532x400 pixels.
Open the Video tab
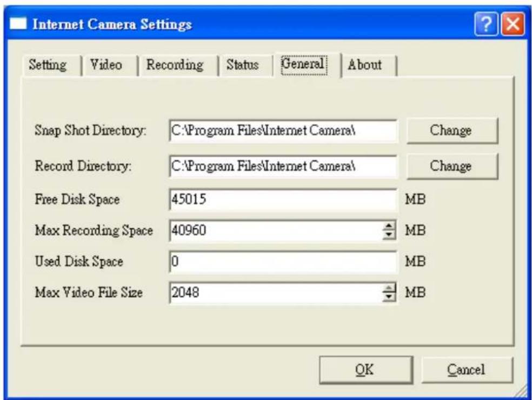click(109, 65)
